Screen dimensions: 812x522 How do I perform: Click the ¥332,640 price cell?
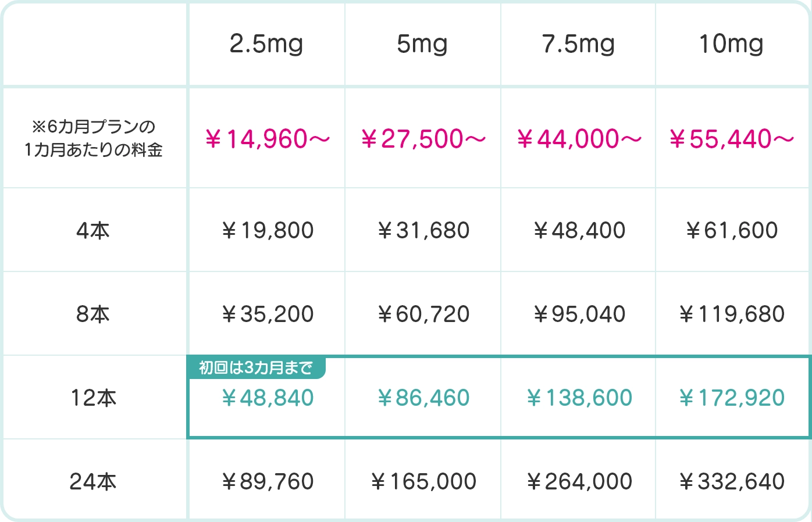click(732, 482)
